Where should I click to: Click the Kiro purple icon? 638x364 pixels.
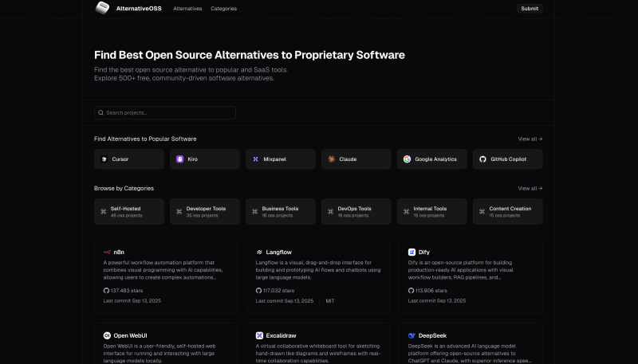180,159
